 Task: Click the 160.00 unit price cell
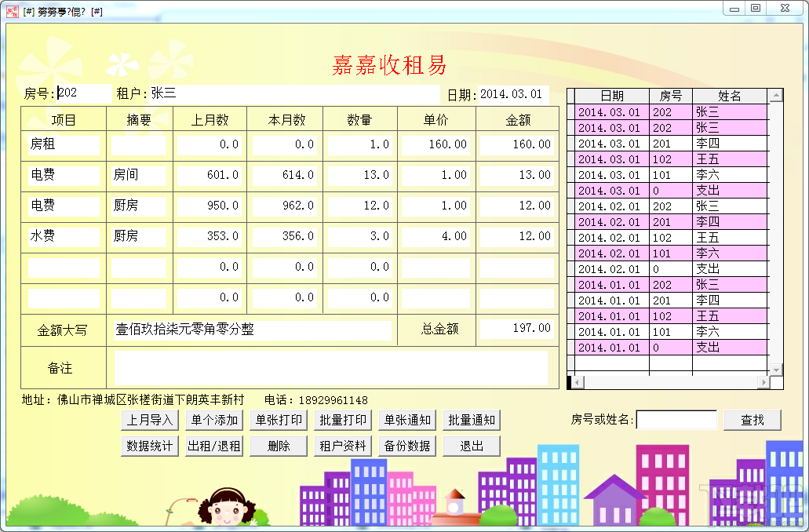(436, 145)
